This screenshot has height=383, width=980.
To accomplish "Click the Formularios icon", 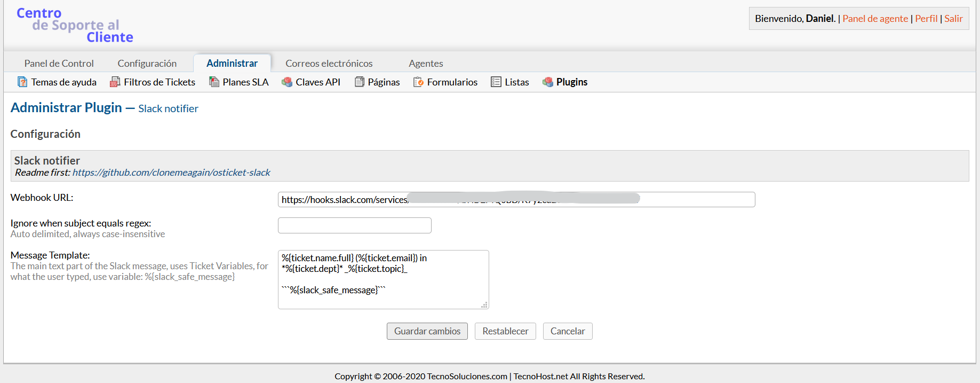I will point(418,82).
